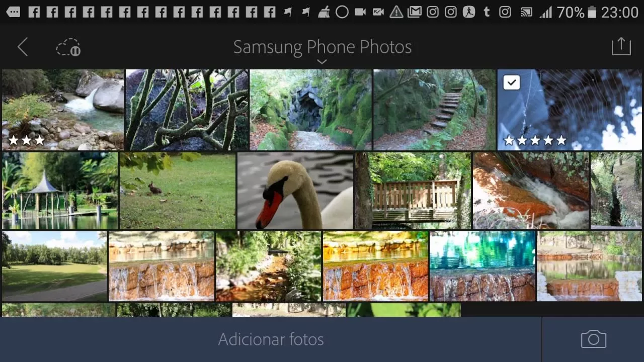The height and width of the screenshot is (362, 644).
Task: Tap the screen cast status icon
Action: coord(526,12)
